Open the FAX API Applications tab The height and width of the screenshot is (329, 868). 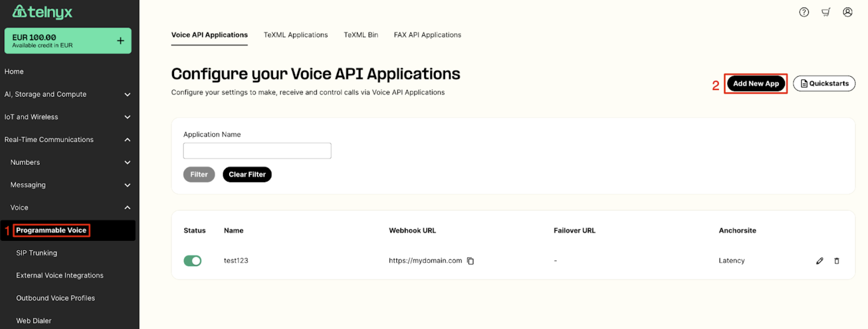pyautogui.click(x=427, y=35)
